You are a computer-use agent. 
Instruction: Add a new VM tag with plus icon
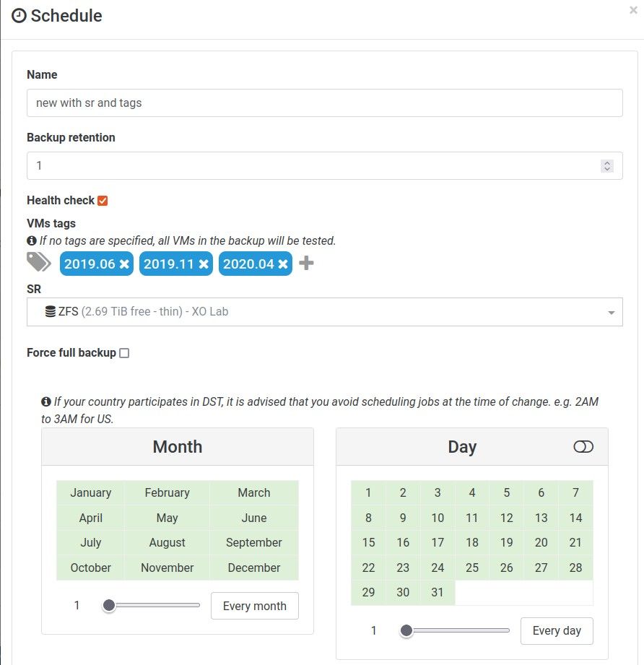(x=306, y=263)
